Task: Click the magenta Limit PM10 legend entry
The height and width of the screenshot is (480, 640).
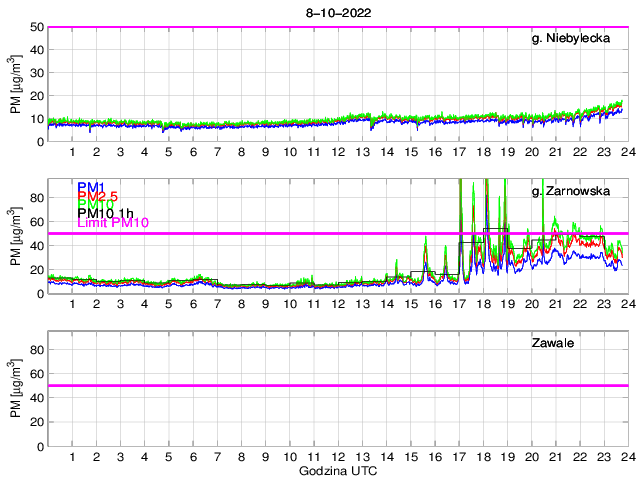Action: [112, 223]
